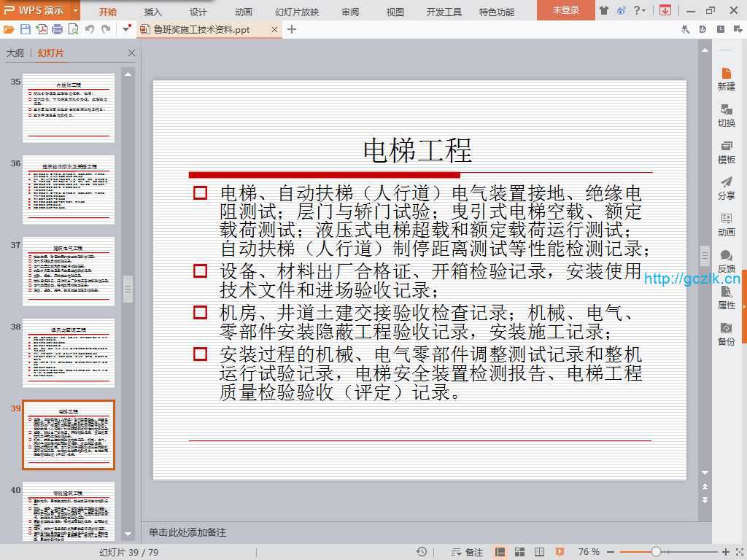
Task: Click the 未登录 login button
Action: [565, 10]
